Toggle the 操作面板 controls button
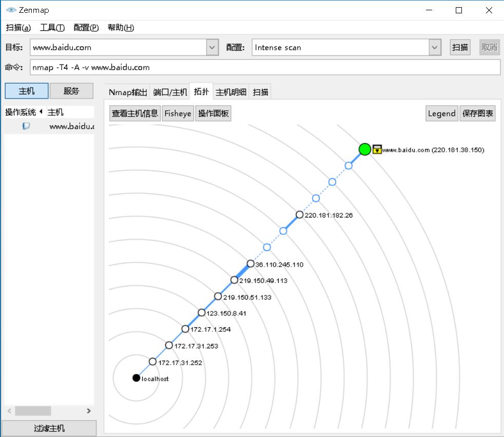The image size is (504, 437). (214, 113)
